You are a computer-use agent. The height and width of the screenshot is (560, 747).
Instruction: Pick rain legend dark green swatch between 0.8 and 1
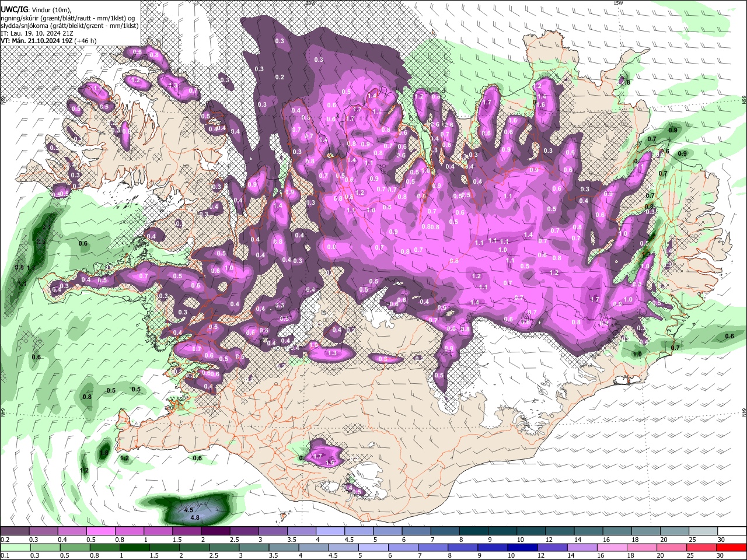105,548
